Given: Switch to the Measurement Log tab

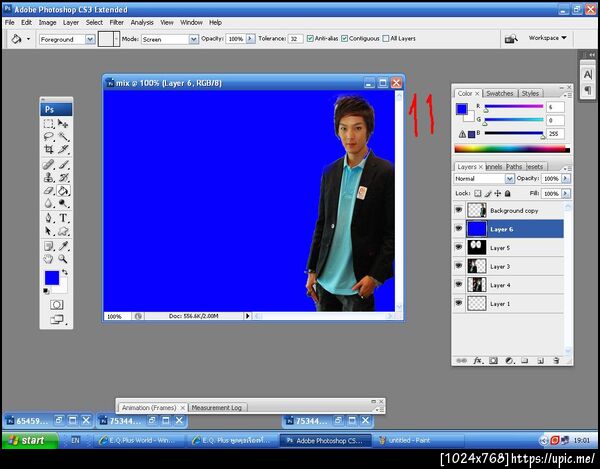Looking at the screenshot, I should (x=217, y=408).
